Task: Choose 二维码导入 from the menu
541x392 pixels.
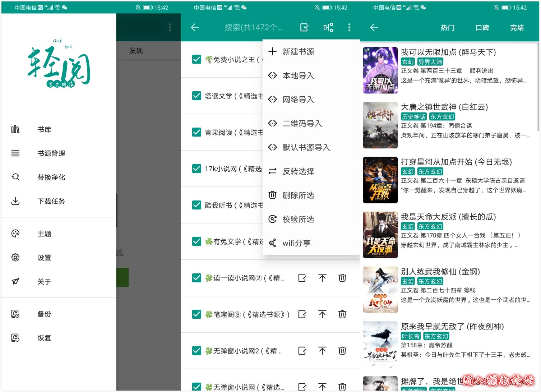Action: click(x=311, y=123)
